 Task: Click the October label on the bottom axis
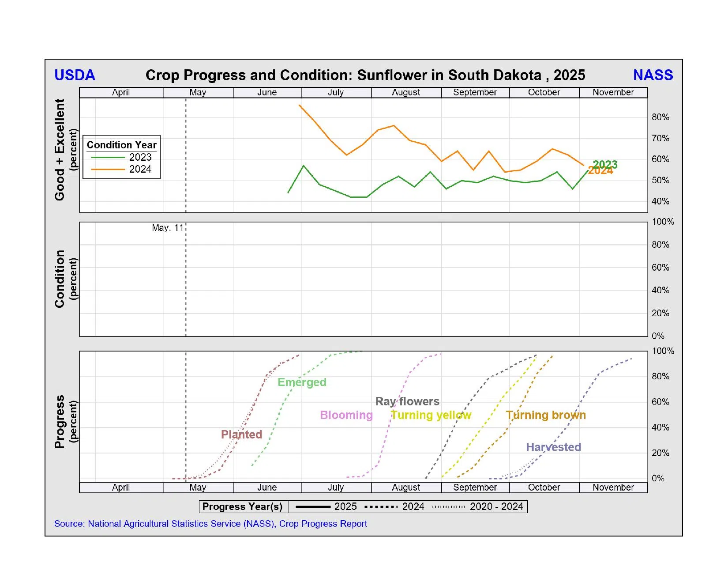pos(544,487)
